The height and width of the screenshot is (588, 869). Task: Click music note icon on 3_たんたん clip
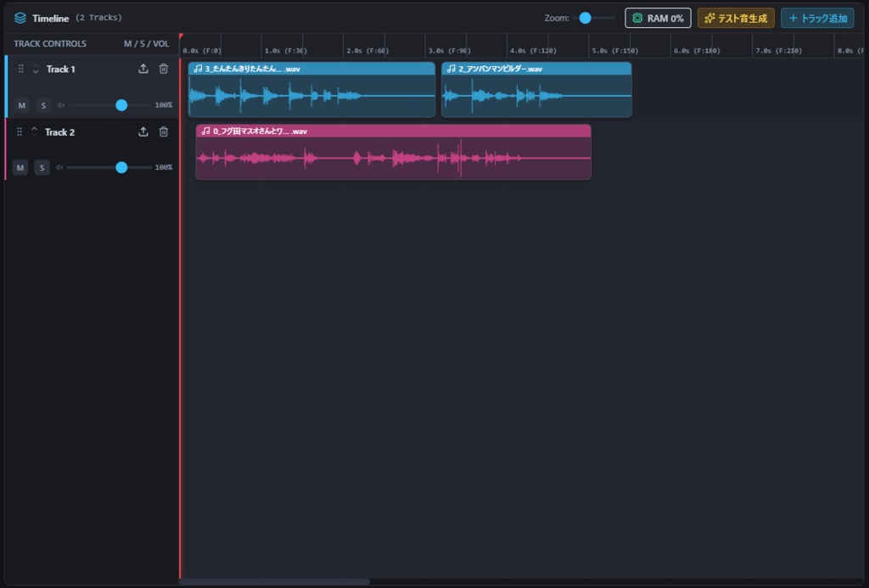point(198,69)
